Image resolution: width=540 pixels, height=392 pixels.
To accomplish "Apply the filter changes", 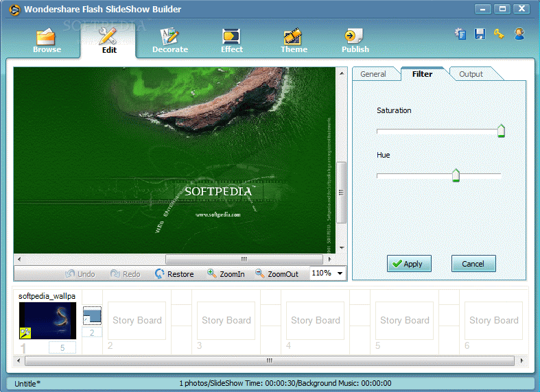I will tap(409, 264).
